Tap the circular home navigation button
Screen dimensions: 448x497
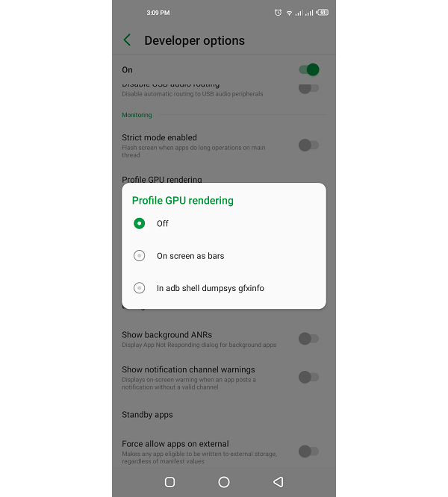224,482
